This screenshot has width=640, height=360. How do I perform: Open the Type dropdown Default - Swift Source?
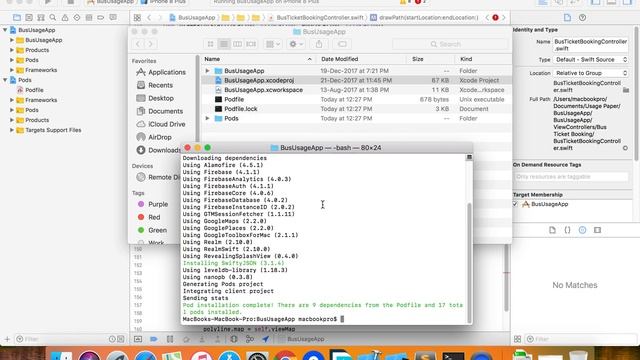[x=591, y=60]
